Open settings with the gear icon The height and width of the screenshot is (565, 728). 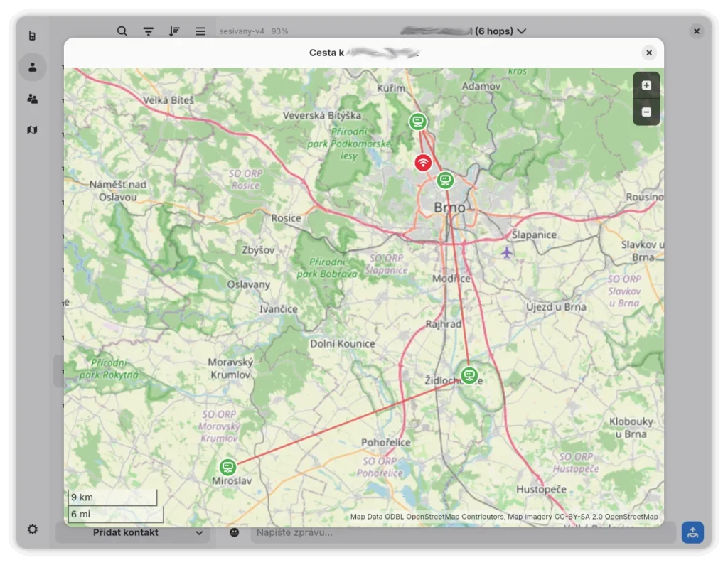[32, 529]
